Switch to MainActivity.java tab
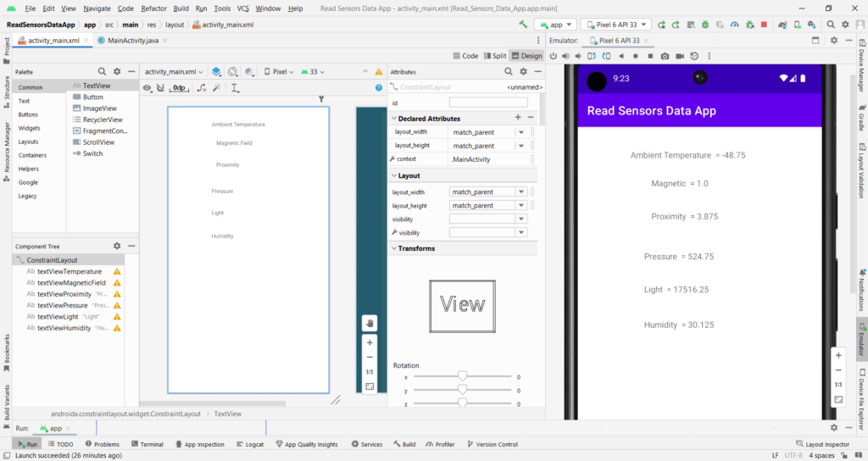868x461 pixels. 132,41
